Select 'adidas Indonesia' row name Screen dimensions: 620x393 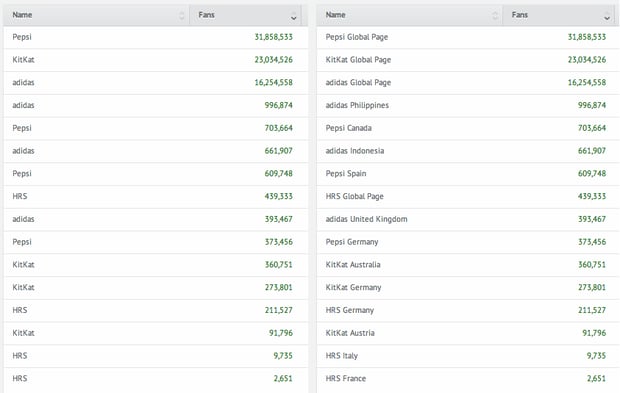355,151
